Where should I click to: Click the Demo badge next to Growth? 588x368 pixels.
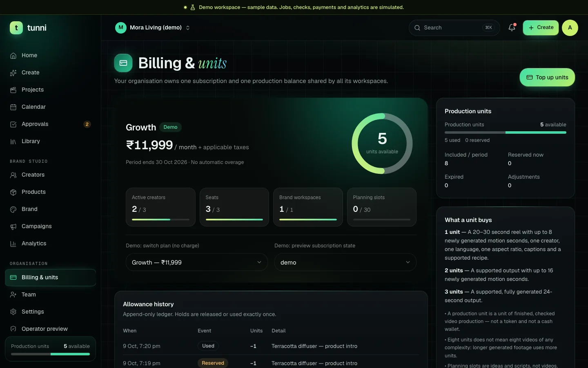[170, 127]
